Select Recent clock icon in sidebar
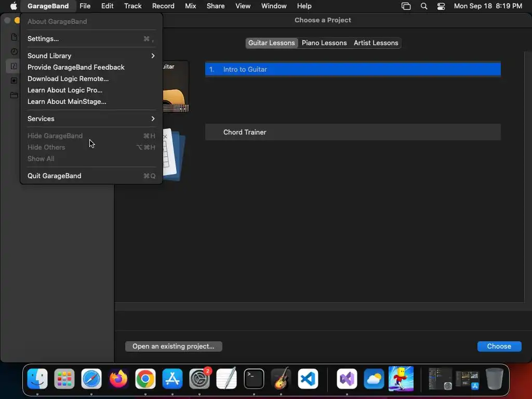 click(14, 51)
